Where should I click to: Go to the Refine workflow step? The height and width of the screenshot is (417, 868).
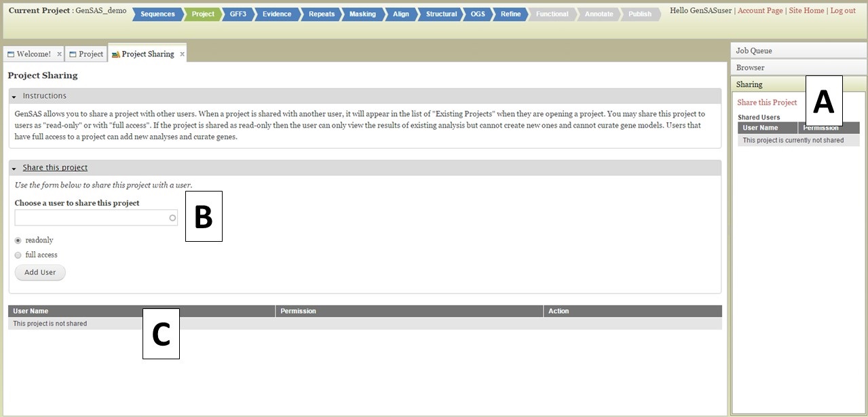(x=511, y=14)
